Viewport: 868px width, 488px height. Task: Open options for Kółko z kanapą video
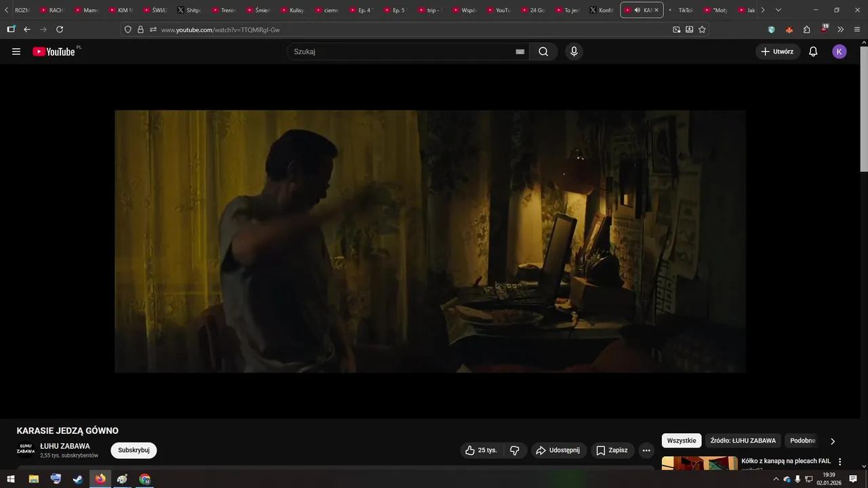[840, 462]
